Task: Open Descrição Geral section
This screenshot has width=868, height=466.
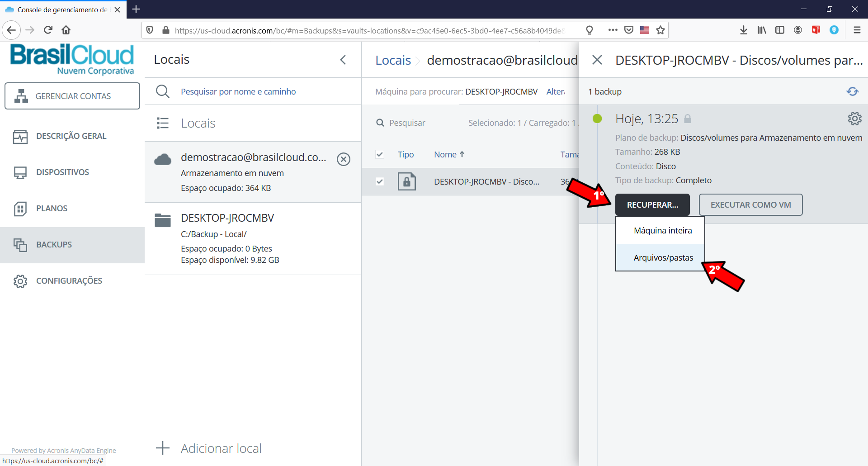Action: click(x=72, y=136)
